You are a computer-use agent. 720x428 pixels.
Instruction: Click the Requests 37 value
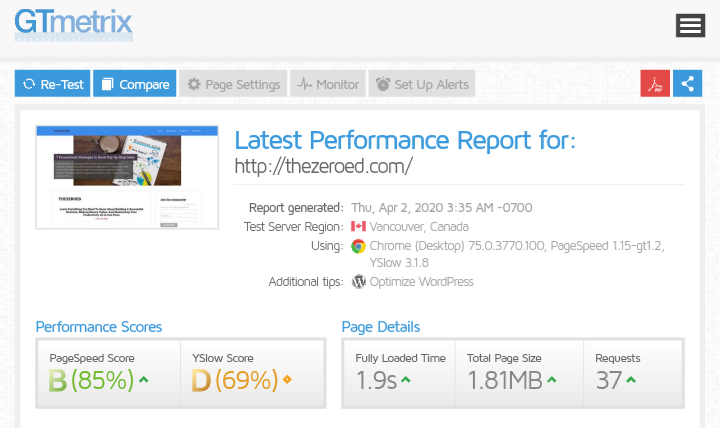[x=609, y=380]
